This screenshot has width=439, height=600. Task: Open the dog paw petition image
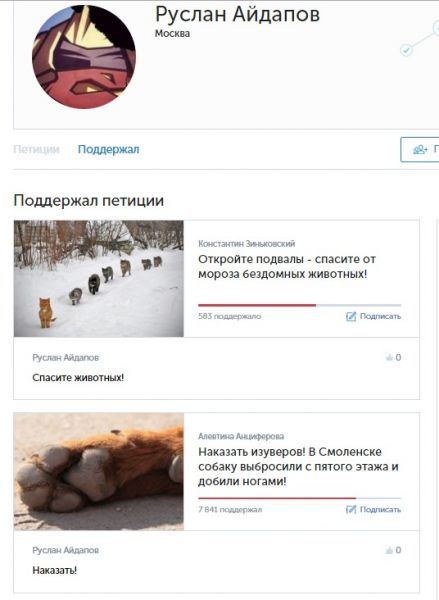coord(99,471)
